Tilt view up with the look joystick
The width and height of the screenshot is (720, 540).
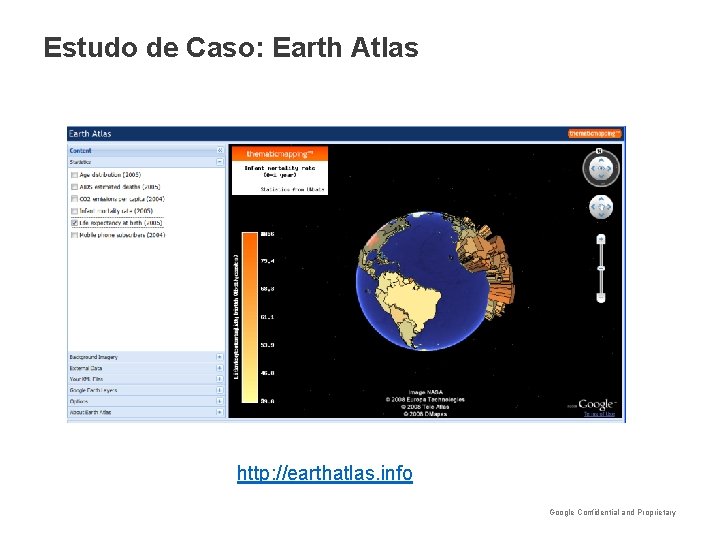click(x=601, y=161)
